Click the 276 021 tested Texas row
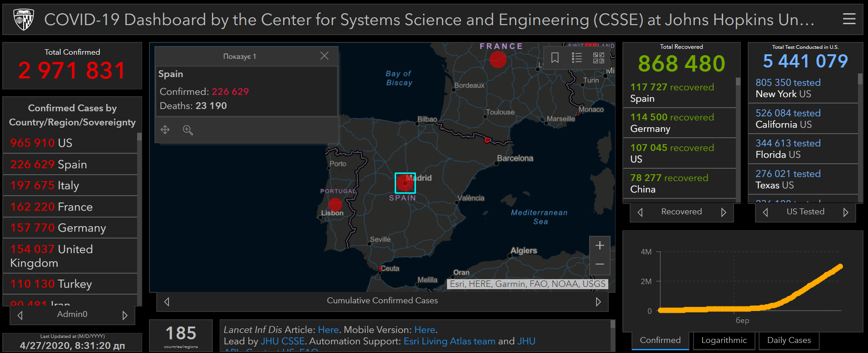Screen dimensions: 868x353 click(803, 179)
